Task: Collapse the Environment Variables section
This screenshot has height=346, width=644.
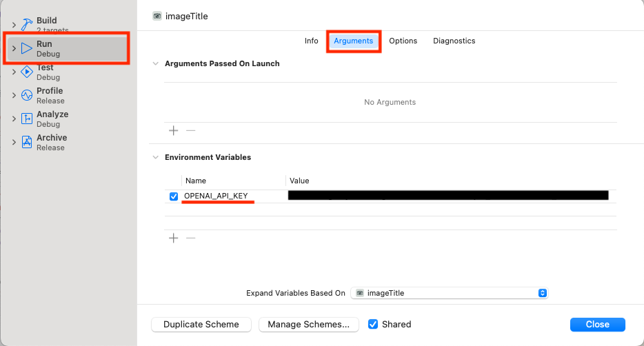Action: point(154,157)
